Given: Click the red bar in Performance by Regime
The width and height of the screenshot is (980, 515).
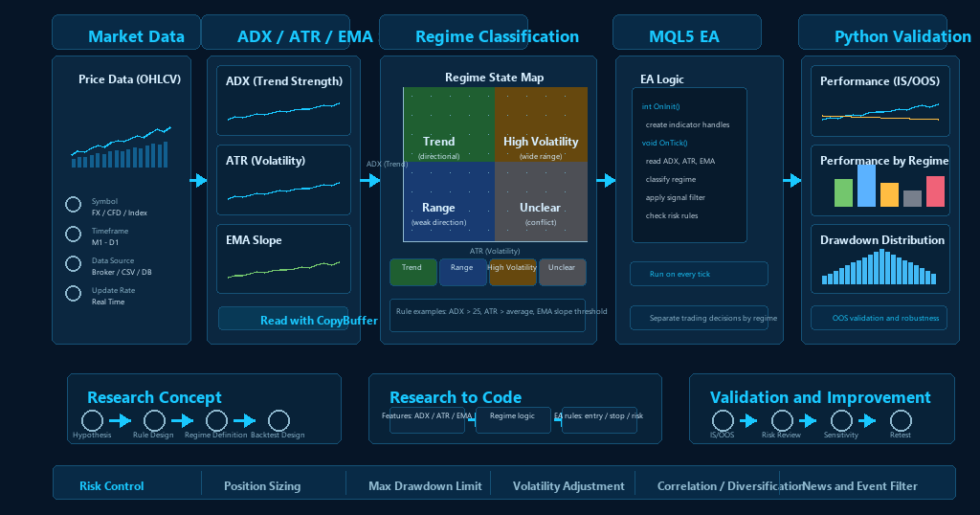Looking at the screenshot, I should (935, 191).
